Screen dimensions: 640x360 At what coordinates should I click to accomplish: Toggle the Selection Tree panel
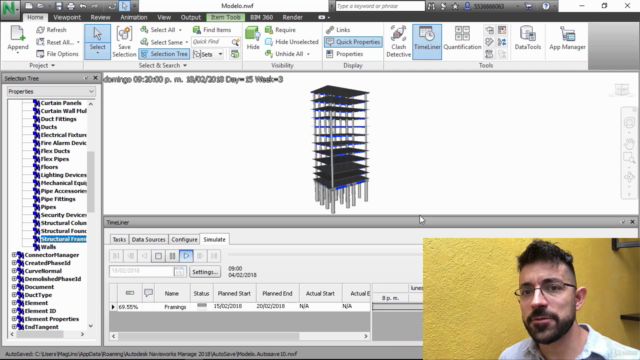(164, 54)
